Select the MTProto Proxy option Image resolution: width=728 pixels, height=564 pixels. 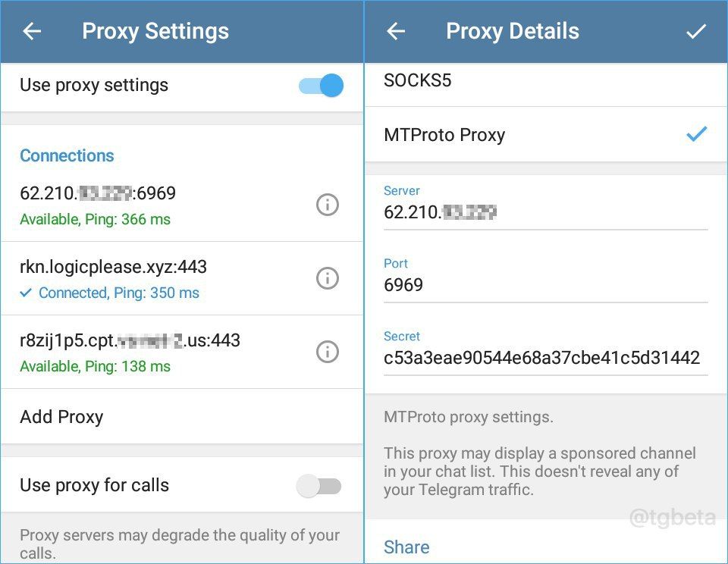444,135
